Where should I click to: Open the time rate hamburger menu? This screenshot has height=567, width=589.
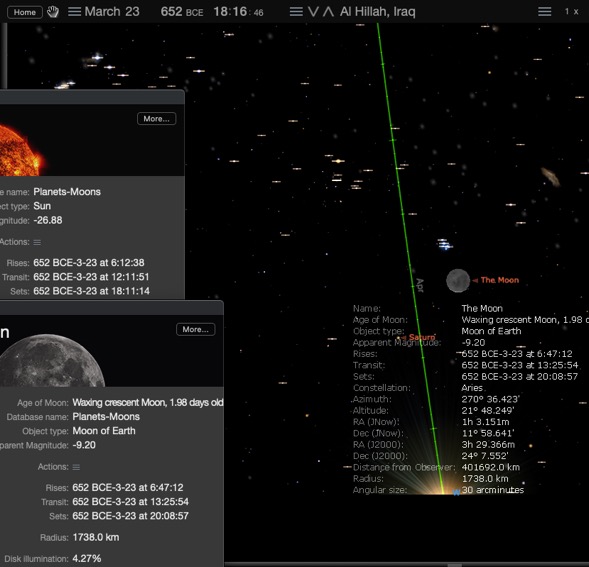[x=544, y=12]
